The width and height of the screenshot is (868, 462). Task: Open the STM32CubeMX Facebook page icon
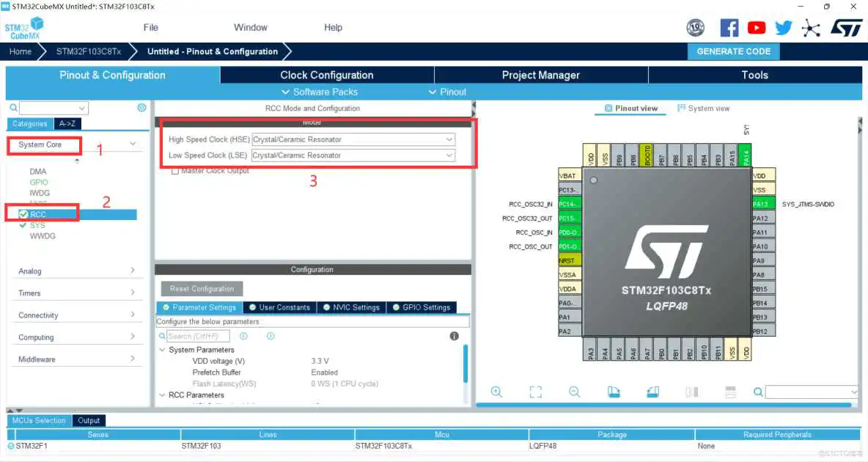729,27
